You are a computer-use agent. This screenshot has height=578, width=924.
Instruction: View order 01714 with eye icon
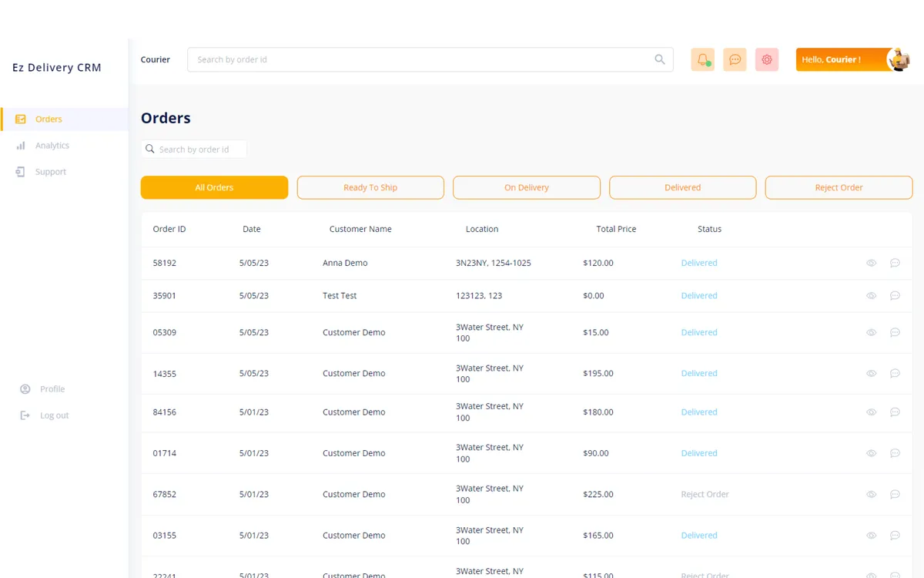[872, 453]
